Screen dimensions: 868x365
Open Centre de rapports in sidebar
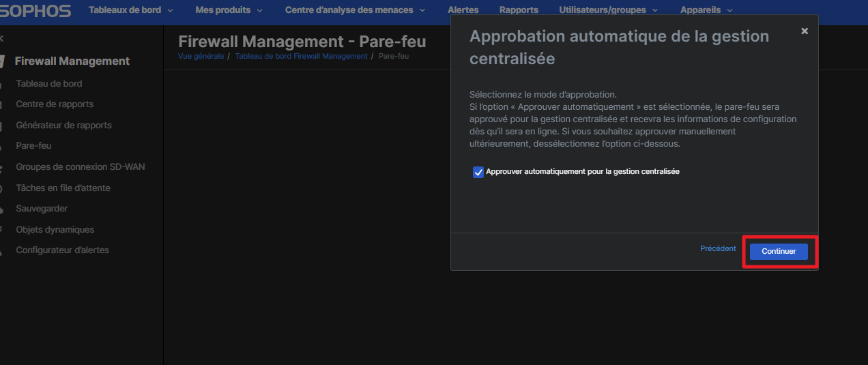[x=55, y=104]
